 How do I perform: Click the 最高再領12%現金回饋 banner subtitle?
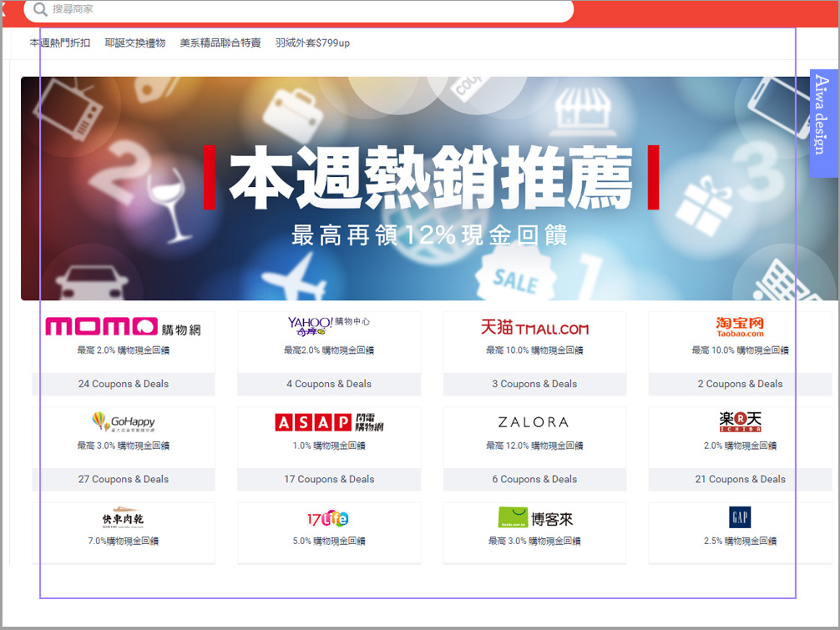[429, 235]
